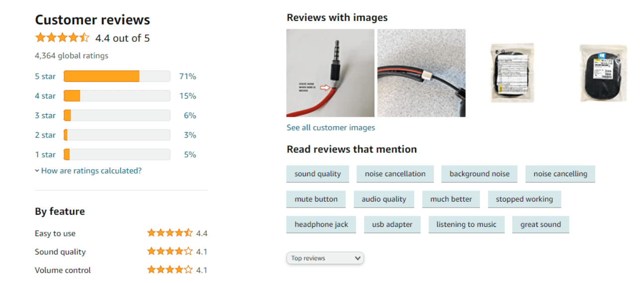Image resolution: width=644 pixels, height=283 pixels.
Task: Click the Sound quality star rating
Action: pos(170,251)
